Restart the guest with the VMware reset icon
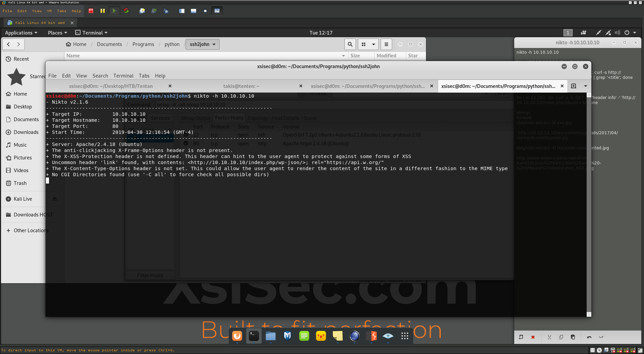This screenshot has width=644, height=354. (x=126, y=11)
